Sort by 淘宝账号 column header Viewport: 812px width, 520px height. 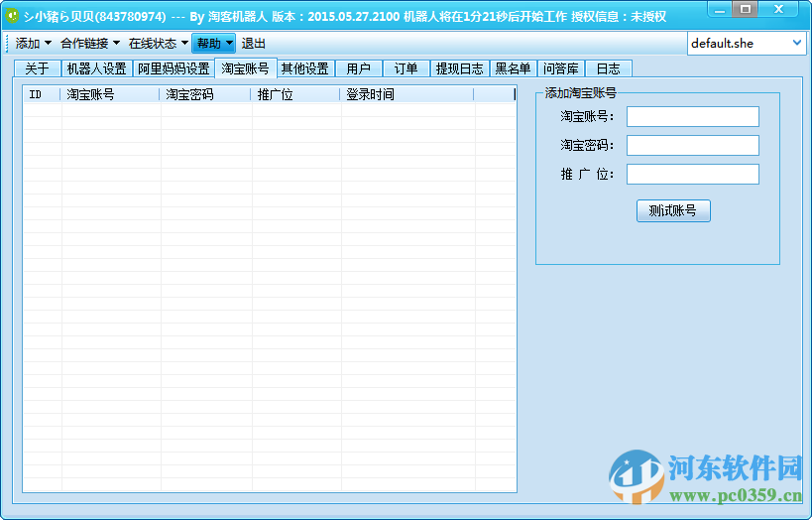click(x=110, y=94)
